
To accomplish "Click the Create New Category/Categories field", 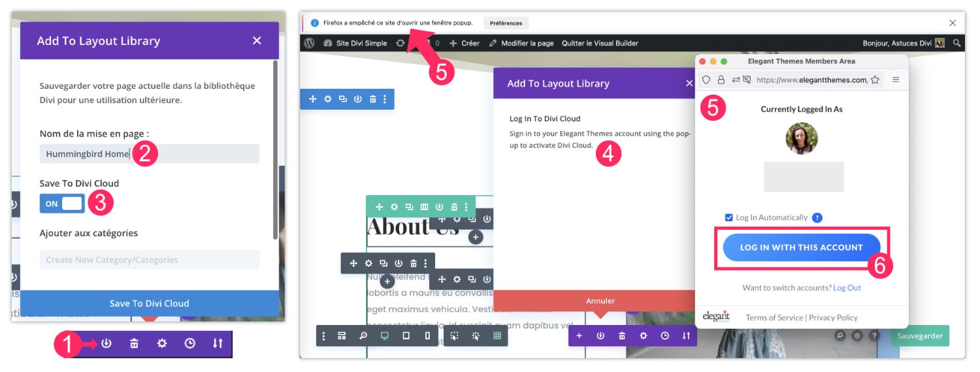I will (150, 260).
